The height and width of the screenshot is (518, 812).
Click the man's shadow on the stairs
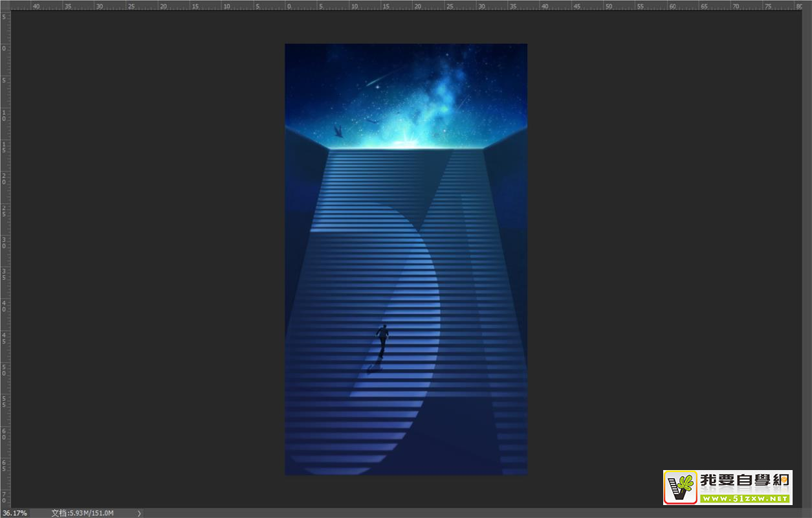click(x=373, y=367)
